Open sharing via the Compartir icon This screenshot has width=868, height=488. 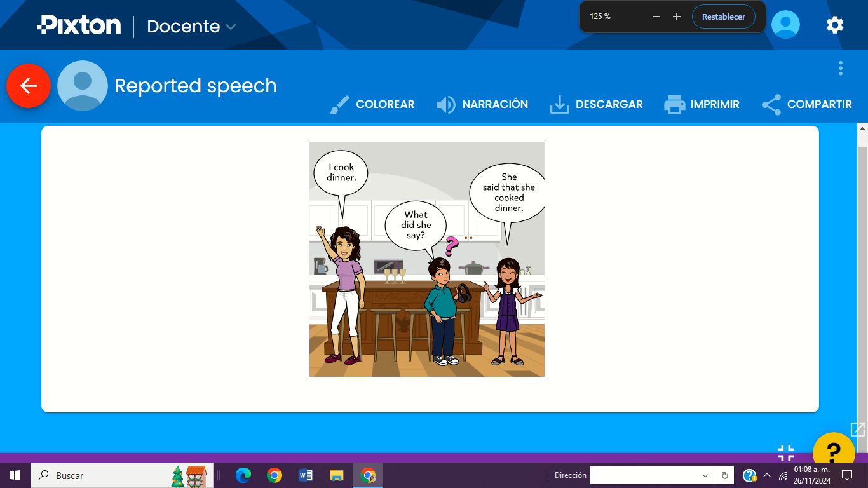click(770, 104)
